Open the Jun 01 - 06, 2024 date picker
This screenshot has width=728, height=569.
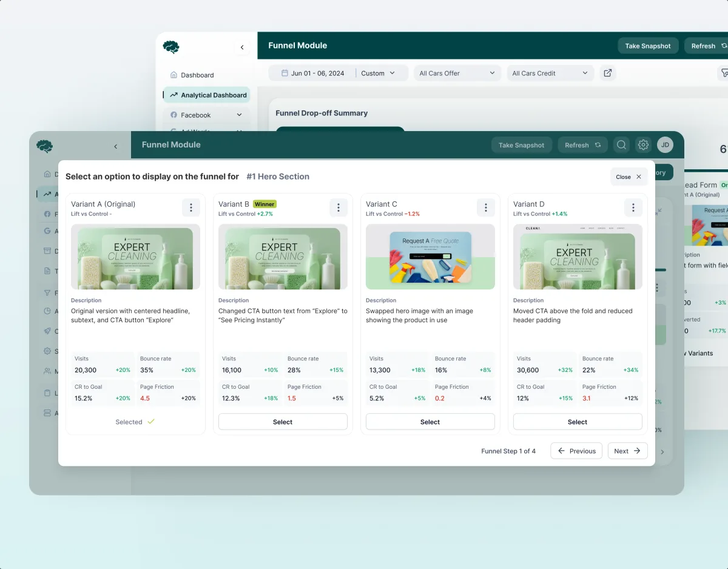tap(313, 73)
